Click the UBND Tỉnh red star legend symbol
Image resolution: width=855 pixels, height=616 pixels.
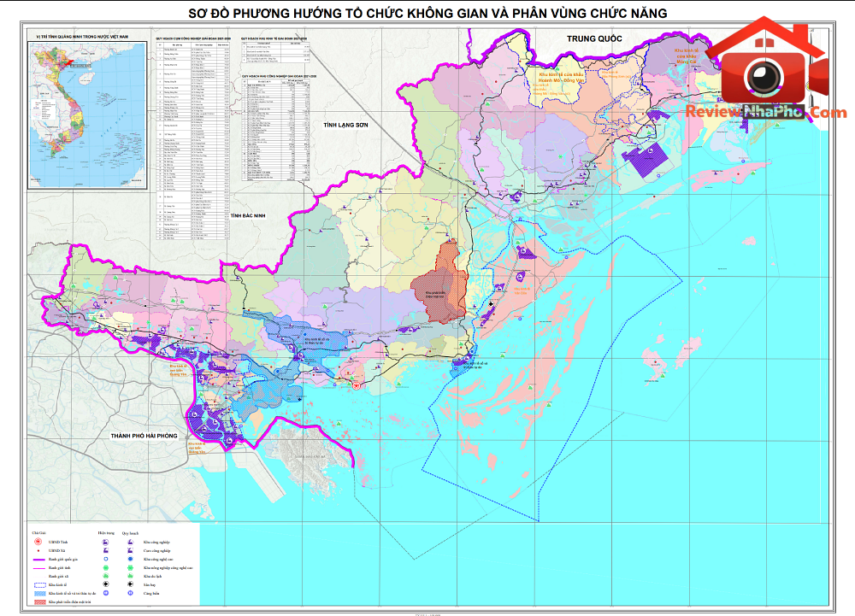(x=38, y=542)
